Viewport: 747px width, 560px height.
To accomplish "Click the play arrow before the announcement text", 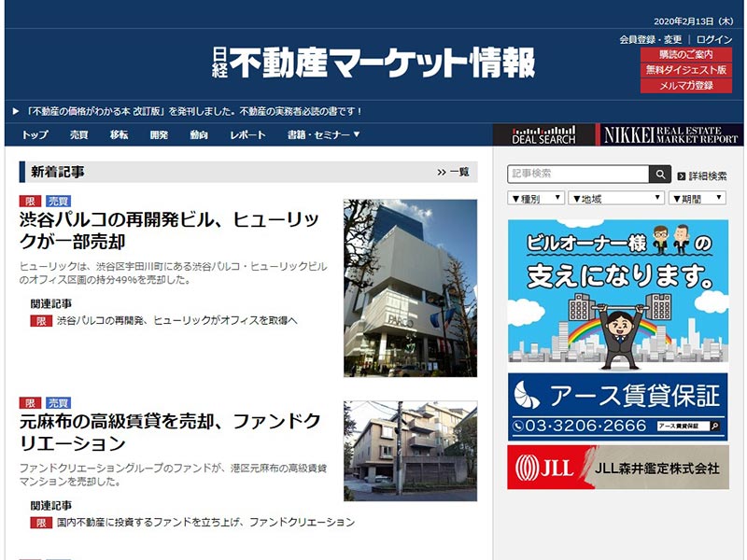I will point(16,111).
